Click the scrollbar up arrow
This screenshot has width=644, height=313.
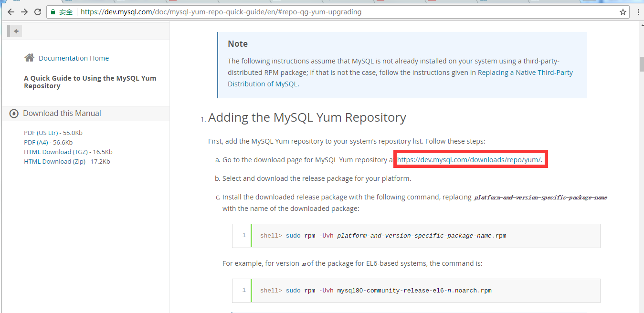click(641, 25)
